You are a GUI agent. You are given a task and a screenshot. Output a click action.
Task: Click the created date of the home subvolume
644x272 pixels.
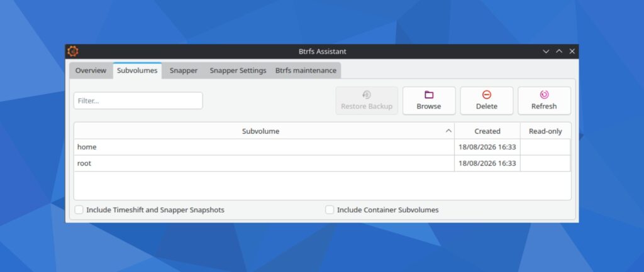[x=487, y=147]
